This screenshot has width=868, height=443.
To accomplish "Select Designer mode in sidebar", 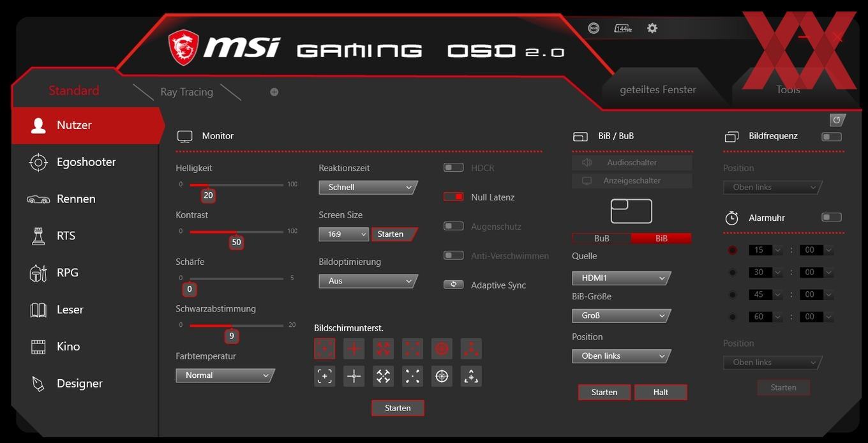I will (x=85, y=384).
